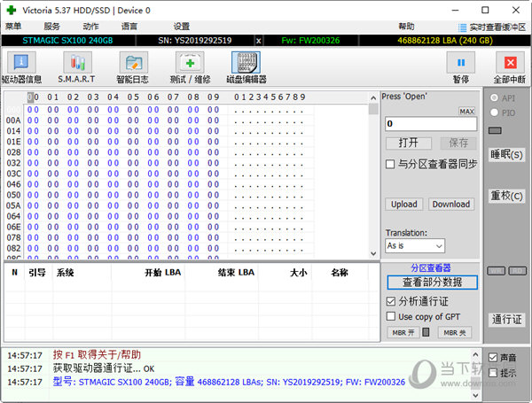Image resolution: width=532 pixels, height=403 pixels.
Task: Open the 智能日志 smart log tool
Action: pos(135,63)
